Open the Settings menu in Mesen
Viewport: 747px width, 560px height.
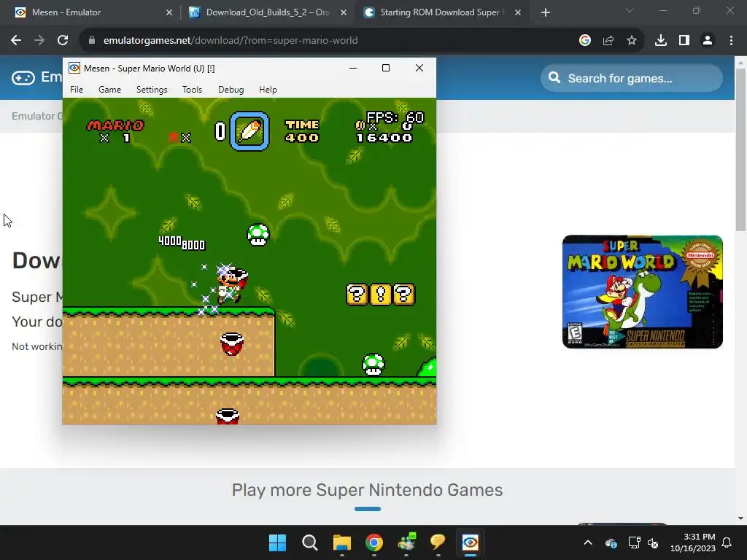[x=152, y=90]
